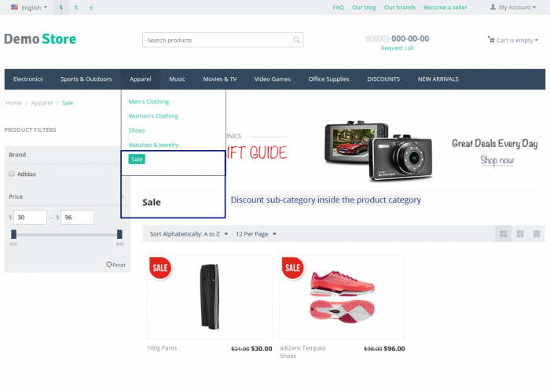The image size is (550, 392).
Task: Click the US flag language icon
Action: point(14,7)
